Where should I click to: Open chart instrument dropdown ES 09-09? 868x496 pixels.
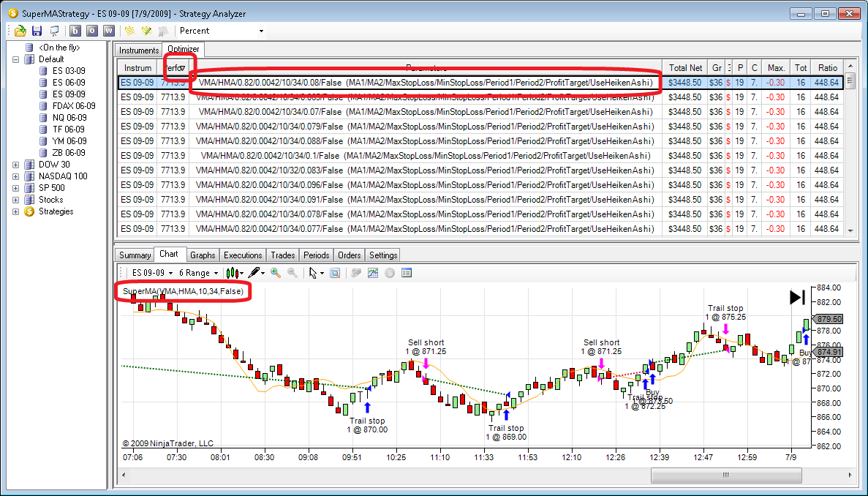(x=152, y=273)
